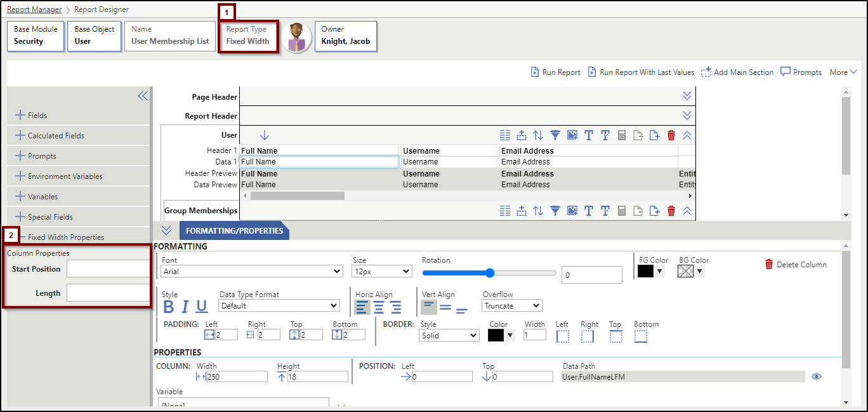Screen dimensions: 868x412
Task: Expand the Page Header section
Action: click(x=687, y=96)
